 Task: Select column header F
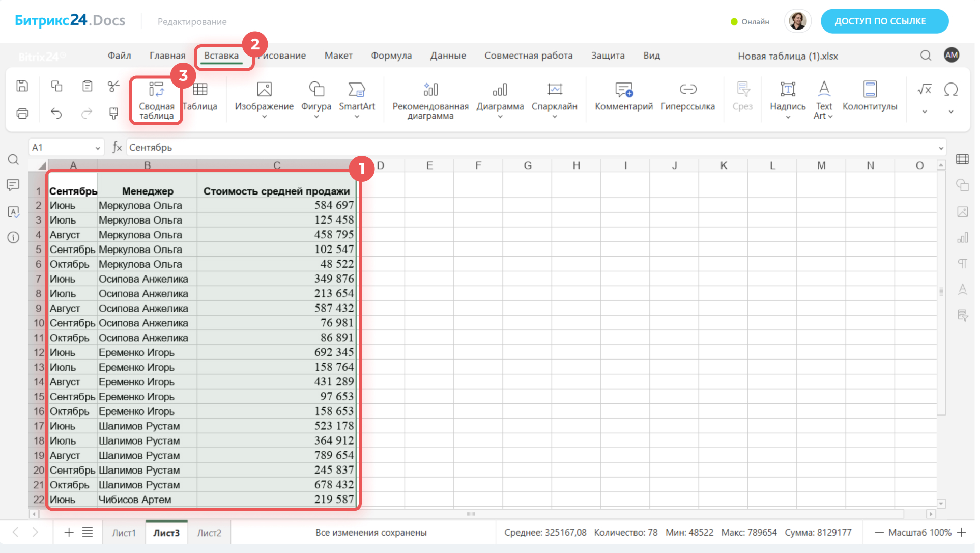click(x=478, y=165)
